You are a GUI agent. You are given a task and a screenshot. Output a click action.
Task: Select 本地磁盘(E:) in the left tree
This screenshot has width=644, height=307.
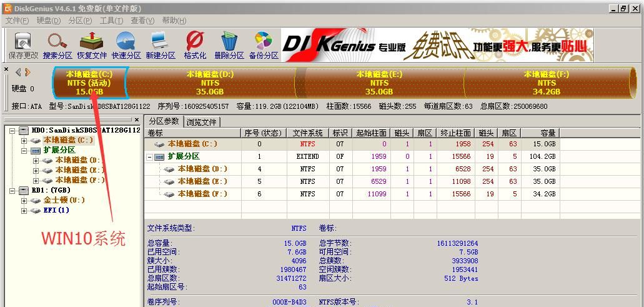coord(80,170)
